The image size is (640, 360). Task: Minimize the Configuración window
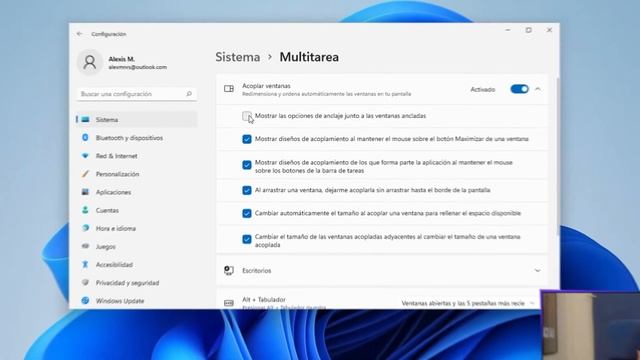click(x=508, y=30)
